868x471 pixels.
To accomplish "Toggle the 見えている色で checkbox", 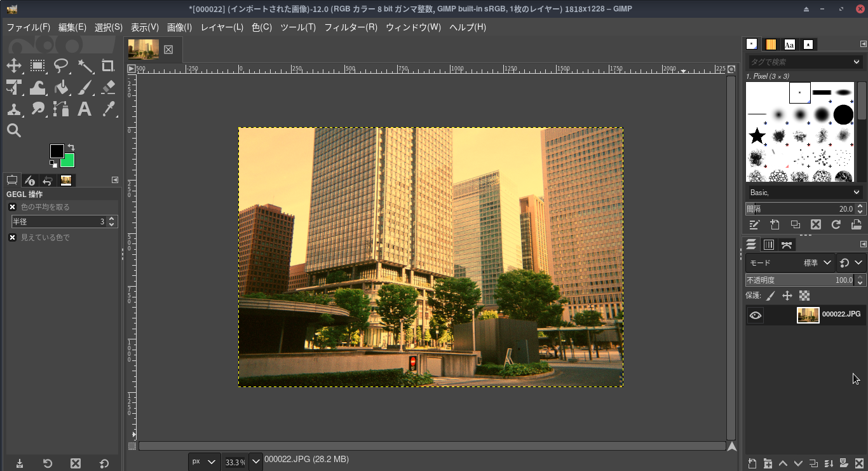I will coord(12,237).
